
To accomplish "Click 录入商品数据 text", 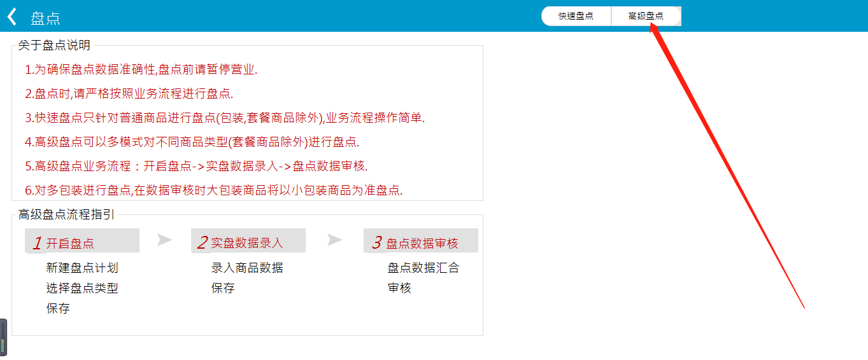I will 247,268.
